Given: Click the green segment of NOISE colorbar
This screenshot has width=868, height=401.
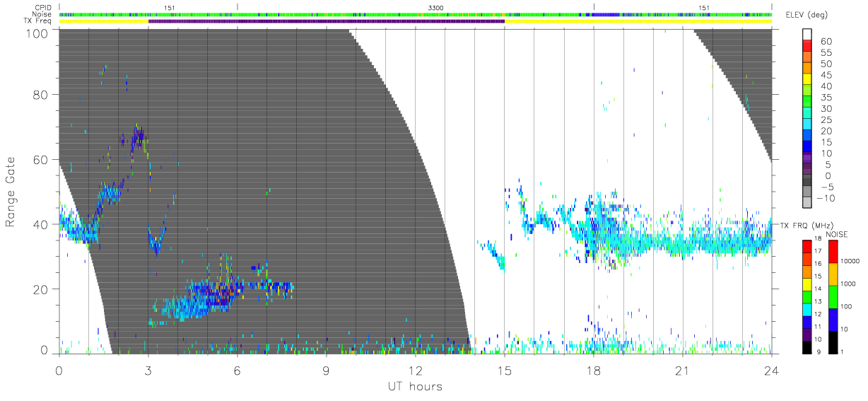Looking at the screenshot, I should pyautogui.click(x=832, y=297).
